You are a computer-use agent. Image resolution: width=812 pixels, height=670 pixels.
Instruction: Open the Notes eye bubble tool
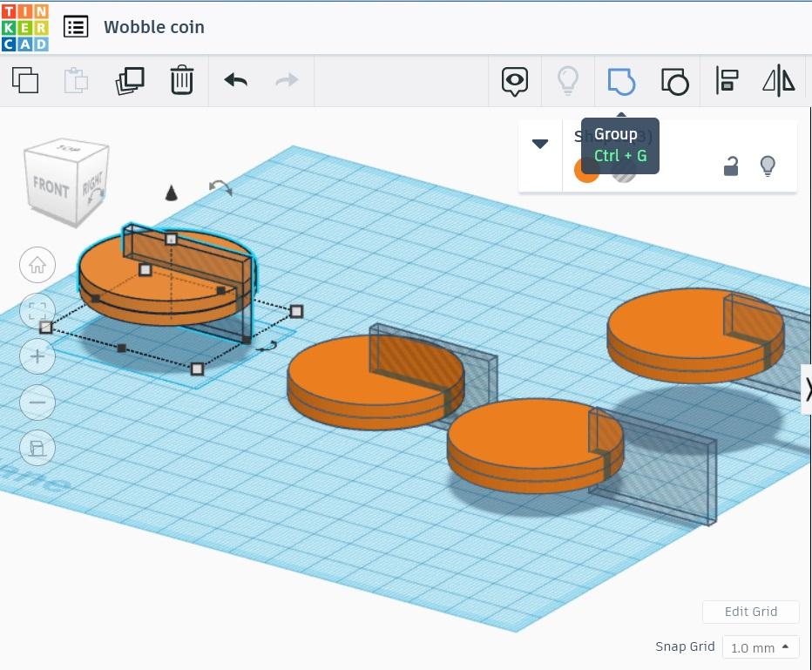pos(515,81)
